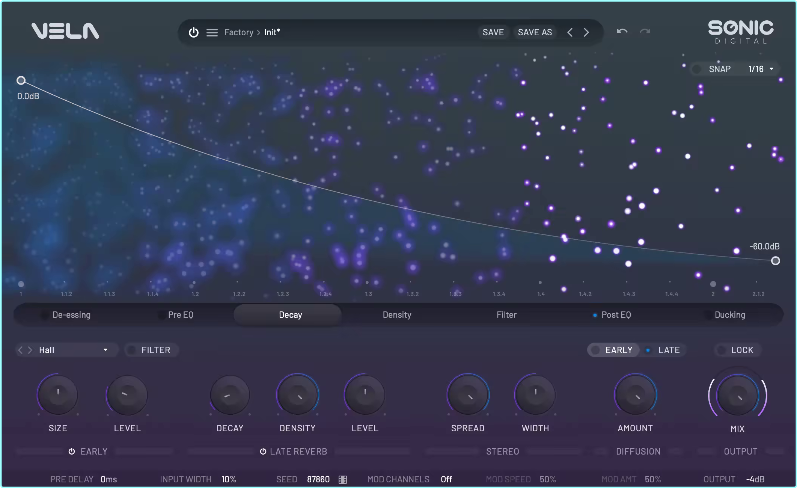
Task: Toggle De-essing enable dot
Action: tap(44, 315)
